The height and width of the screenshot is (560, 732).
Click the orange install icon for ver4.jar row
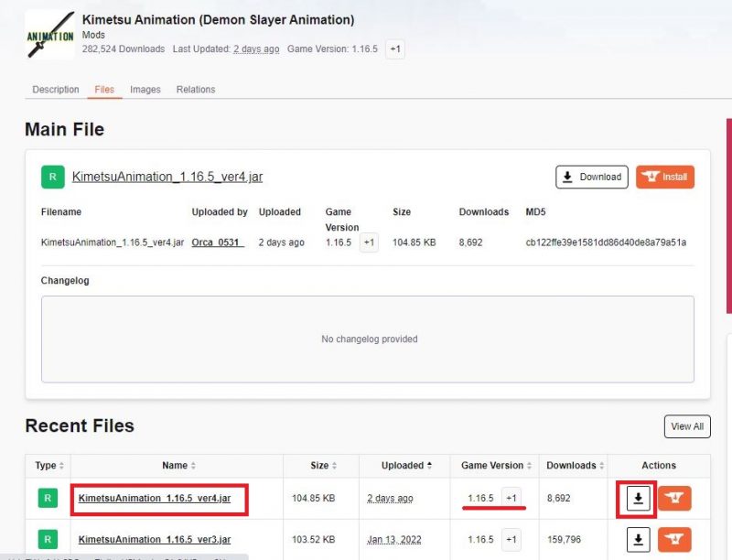point(674,498)
